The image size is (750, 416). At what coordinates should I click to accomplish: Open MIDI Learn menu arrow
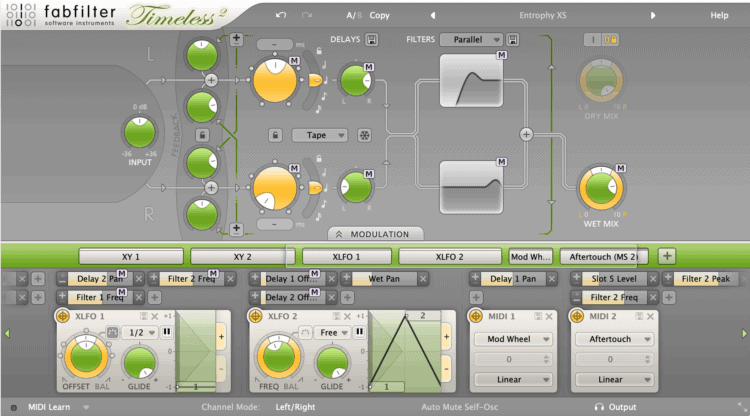(x=86, y=407)
